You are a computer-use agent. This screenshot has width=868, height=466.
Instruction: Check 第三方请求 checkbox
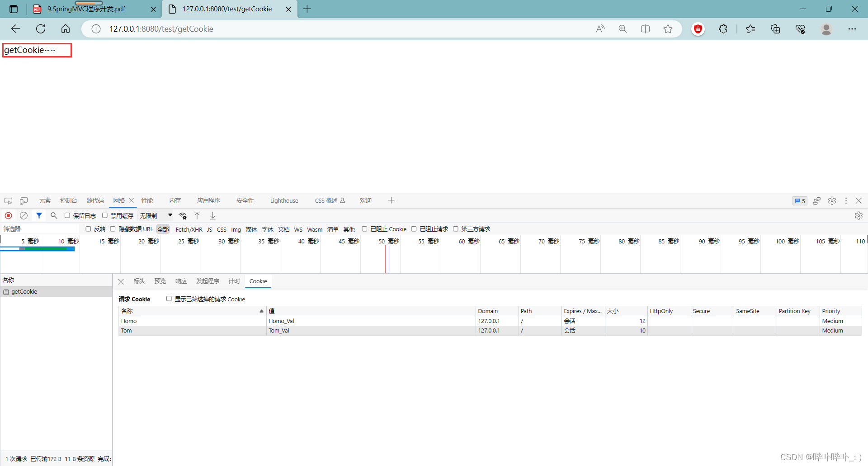[456, 229]
